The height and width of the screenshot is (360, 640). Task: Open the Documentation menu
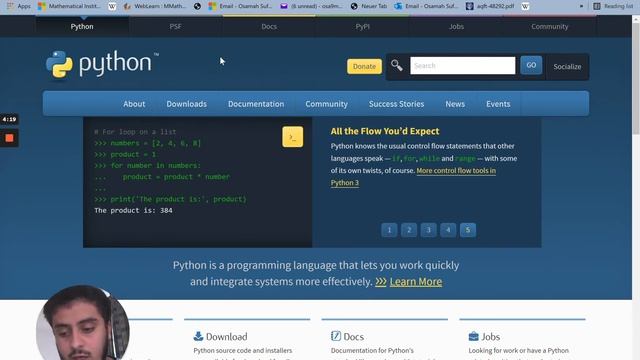(256, 104)
